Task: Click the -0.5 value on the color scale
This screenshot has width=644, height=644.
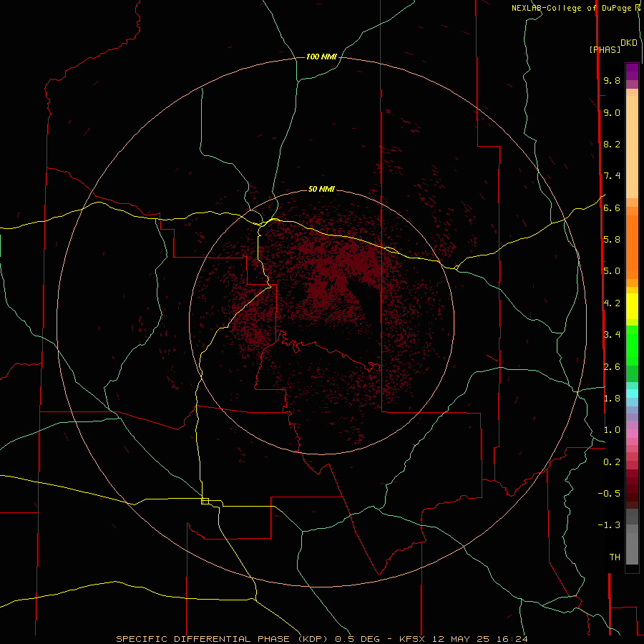Action: pyautogui.click(x=609, y=494)
